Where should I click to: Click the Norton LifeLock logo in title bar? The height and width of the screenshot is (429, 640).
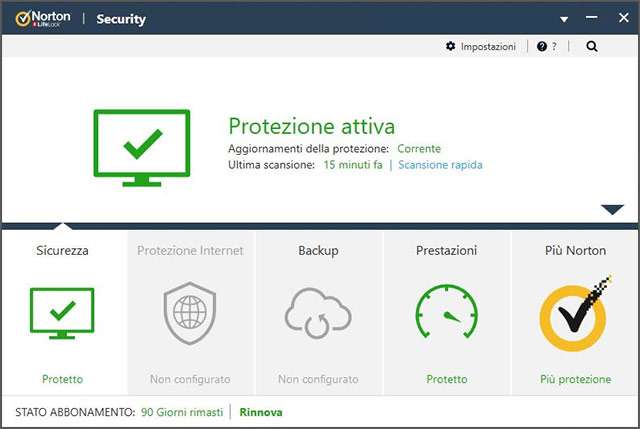coord(36,18)
